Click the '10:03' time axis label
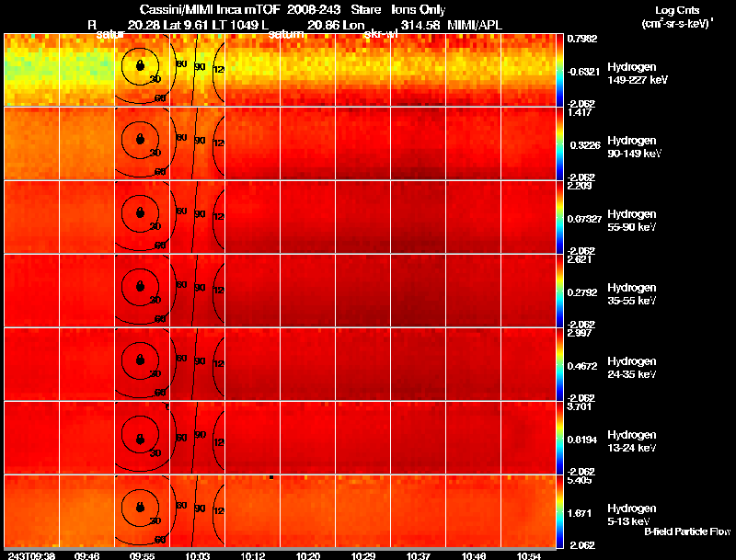736x560 pixels. (197, 555)
